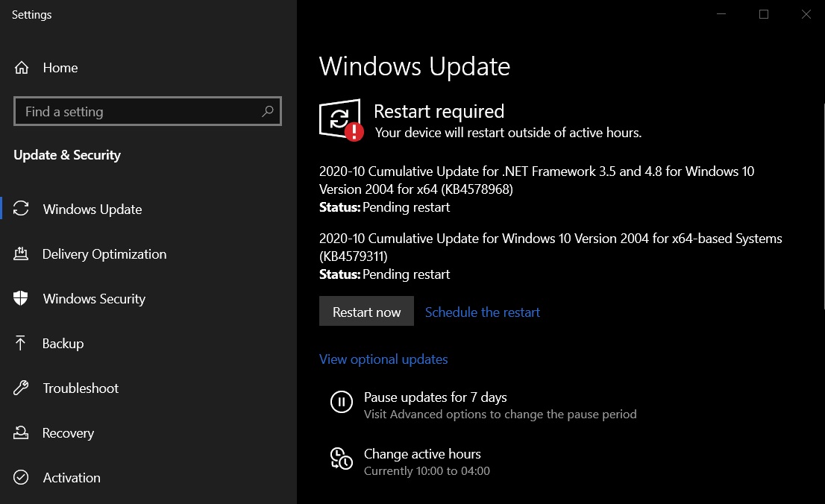The width and height of the screenshot is (825, 504).
Task: Click the pause updates circle icon
Action: [x=342, y=402]
